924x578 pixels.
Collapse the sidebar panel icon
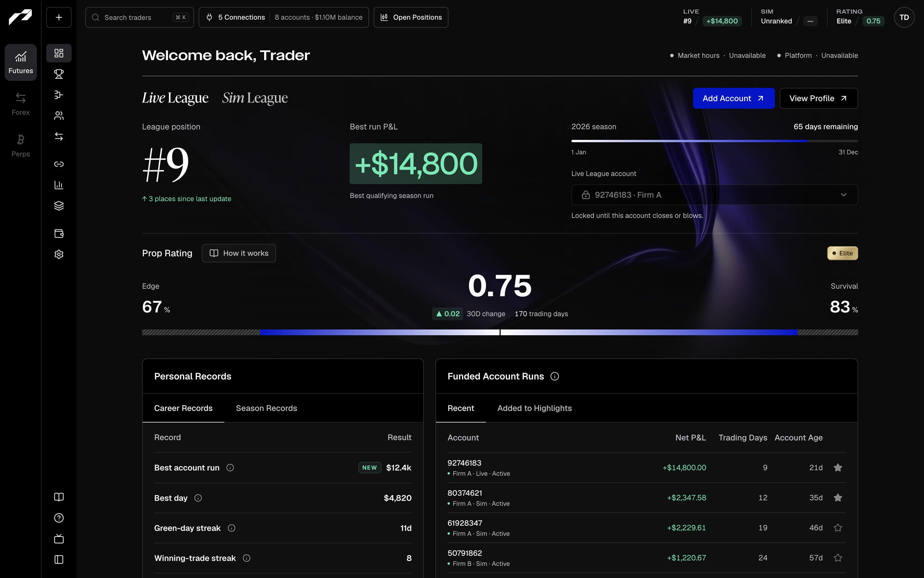coord(59,560)
